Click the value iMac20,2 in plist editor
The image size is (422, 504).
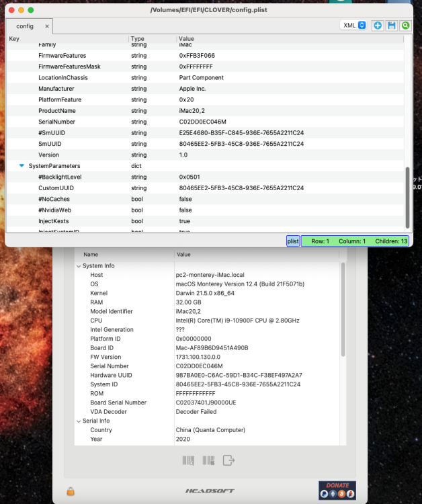click(192, 111)
